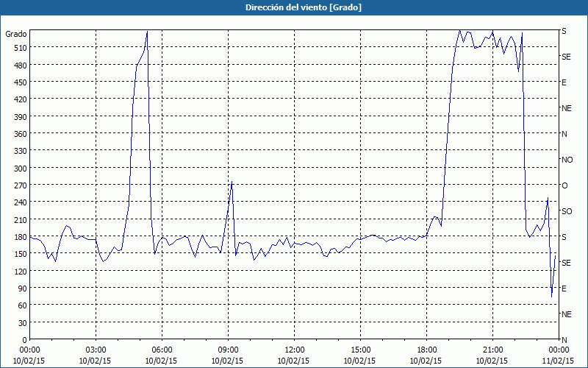
Task: Pick the 390 y-axis tick label
Action: coord(21,117)
